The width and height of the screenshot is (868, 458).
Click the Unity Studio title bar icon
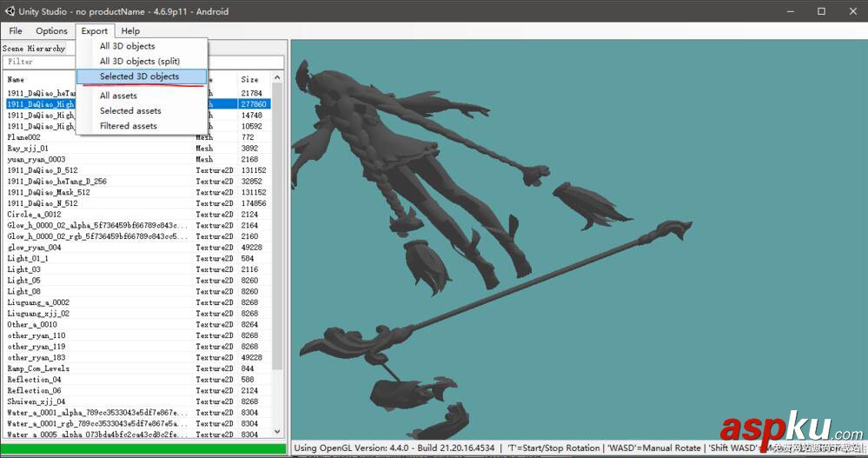(x=10, y=11)
